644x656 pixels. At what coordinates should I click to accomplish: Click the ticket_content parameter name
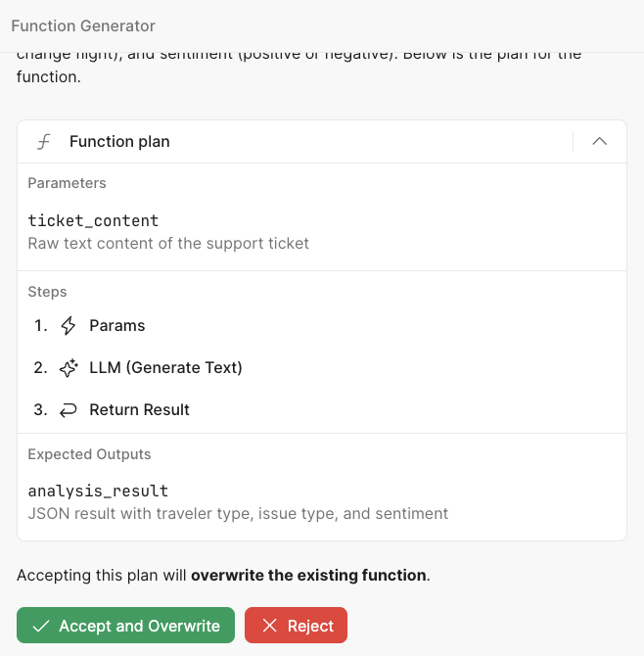[x=93, y=220]
